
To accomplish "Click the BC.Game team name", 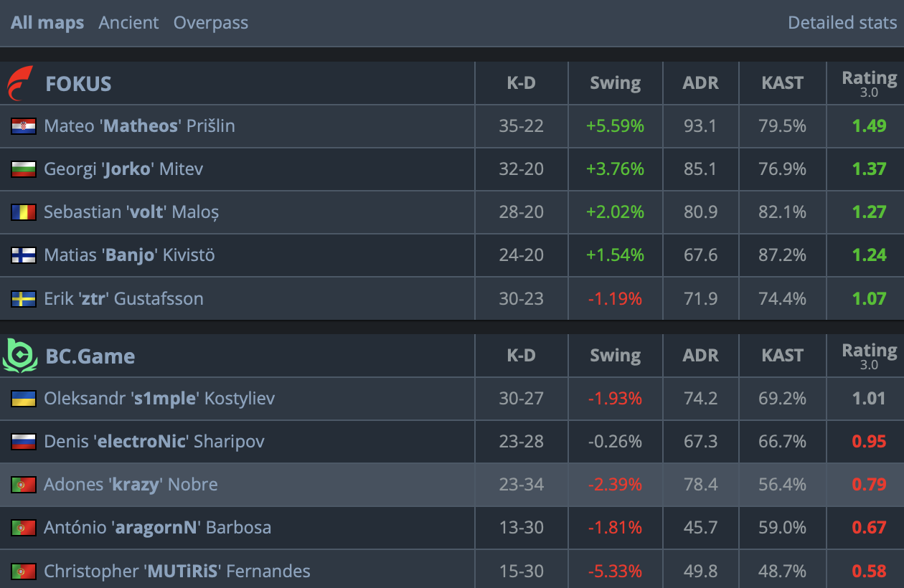I will coord(90,356).
